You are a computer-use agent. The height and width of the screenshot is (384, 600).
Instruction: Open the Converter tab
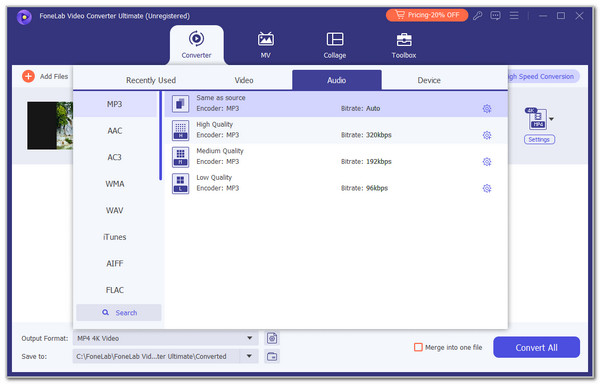(196, 44)
